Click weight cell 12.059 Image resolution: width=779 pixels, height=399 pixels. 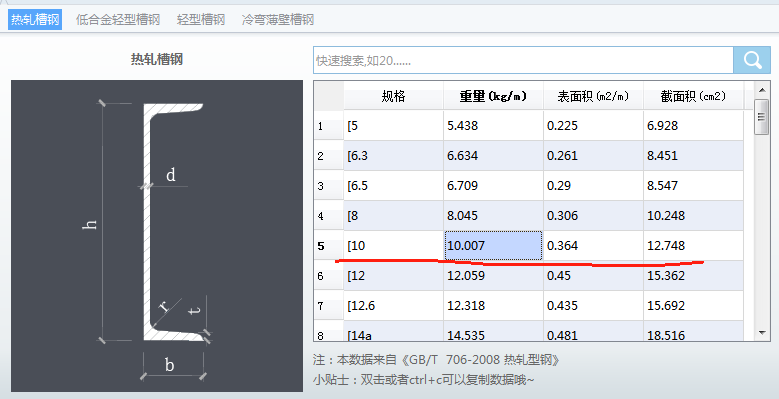493,276
